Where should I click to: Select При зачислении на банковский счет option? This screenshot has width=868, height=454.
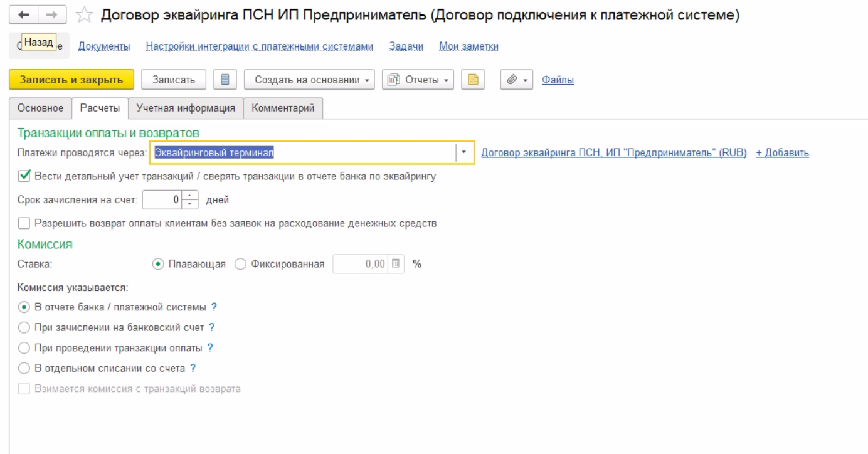tap(24, 327)
